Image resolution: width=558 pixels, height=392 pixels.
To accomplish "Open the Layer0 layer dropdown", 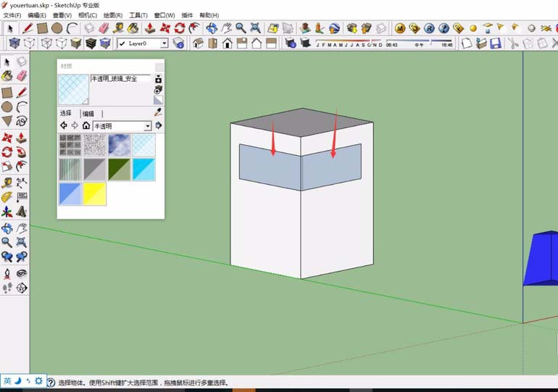I will [164, 43].
